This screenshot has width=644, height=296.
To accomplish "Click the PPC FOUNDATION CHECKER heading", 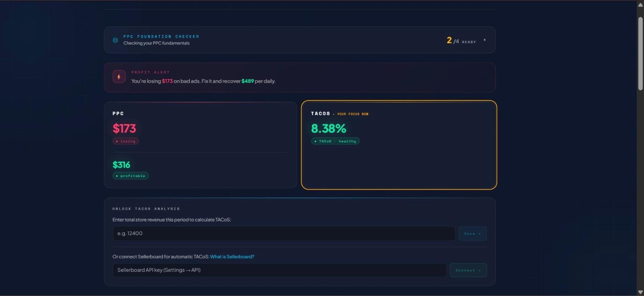I will pos(161,37).
